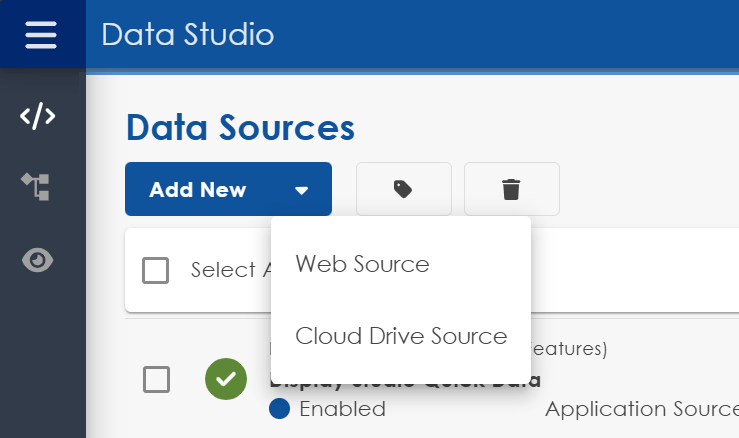Collapse the Add New dropdown arrow
The image size is (739, 438).
pos(301,190)
